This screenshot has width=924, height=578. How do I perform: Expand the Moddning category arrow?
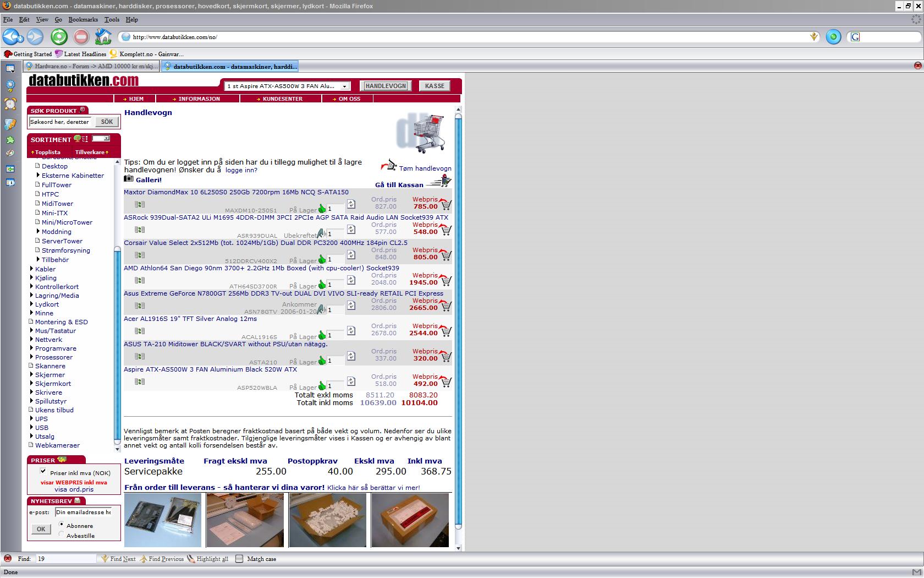tap(38, 232)
